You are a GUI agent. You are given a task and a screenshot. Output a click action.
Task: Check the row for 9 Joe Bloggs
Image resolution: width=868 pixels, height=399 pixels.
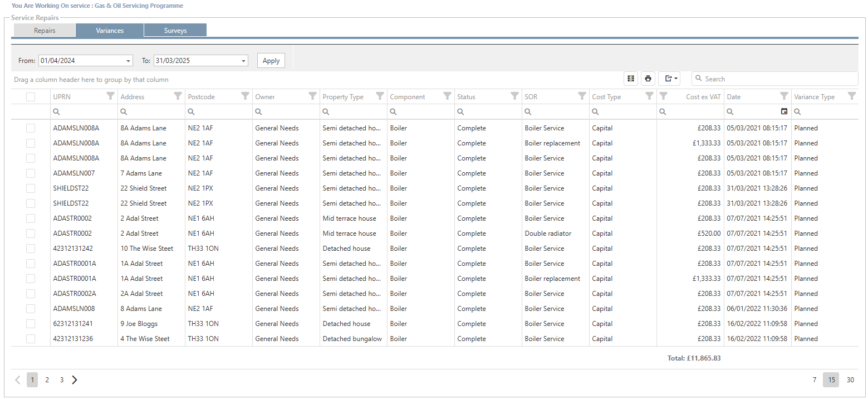[31, 324]
